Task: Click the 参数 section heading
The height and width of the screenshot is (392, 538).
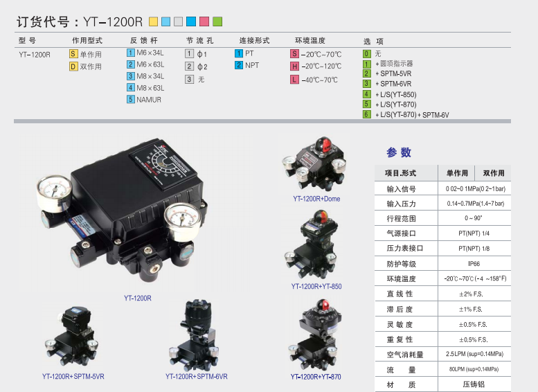Action: tap(399, 152)
